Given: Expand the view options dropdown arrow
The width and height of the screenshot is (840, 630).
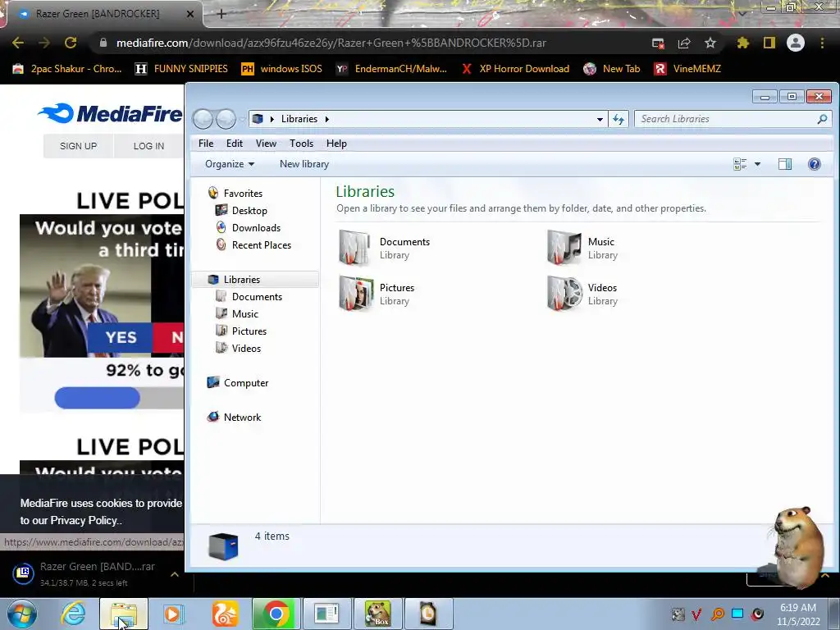Looking at the screenshot, I should click(757, 164).
